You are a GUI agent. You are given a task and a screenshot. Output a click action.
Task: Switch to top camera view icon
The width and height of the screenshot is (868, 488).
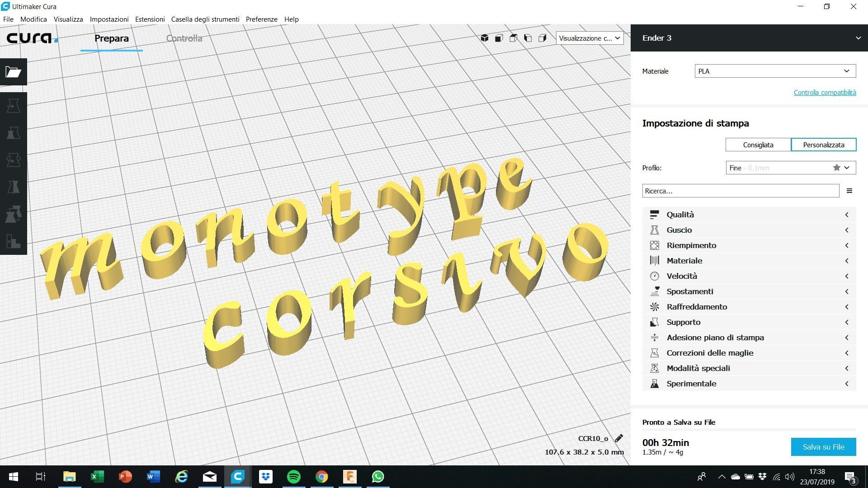click(514, 38)
